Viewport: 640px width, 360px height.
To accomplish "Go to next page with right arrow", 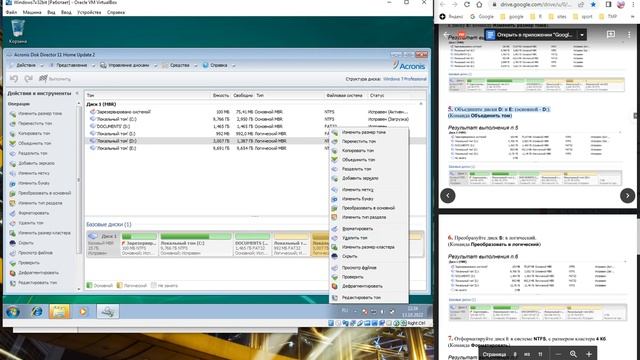I will pos(627,196).
